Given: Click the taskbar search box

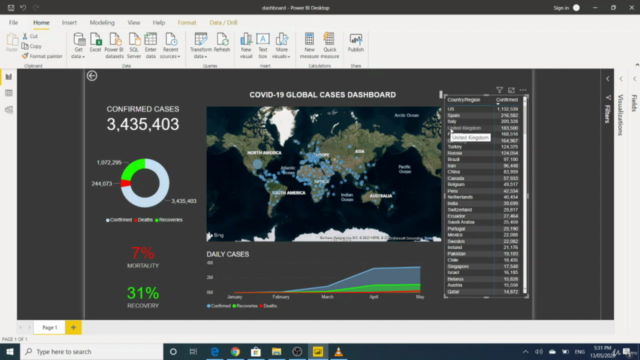Looking at the screenshot, I should 91,351.
